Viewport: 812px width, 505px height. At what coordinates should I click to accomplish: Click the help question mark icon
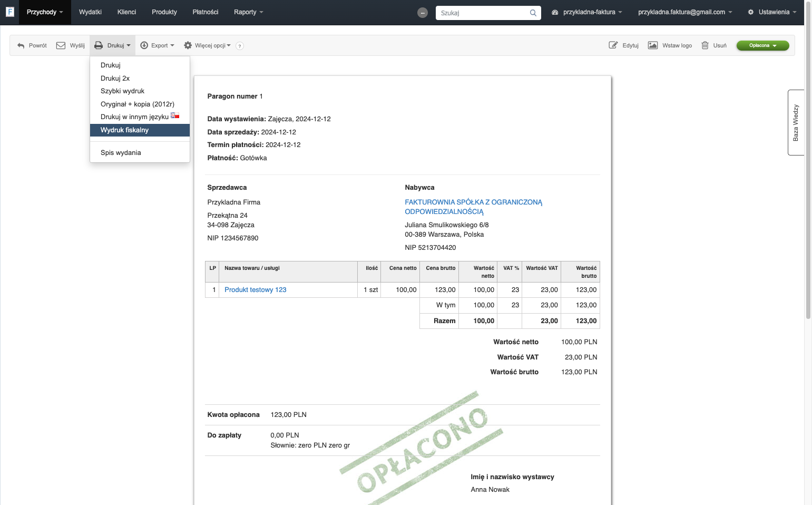tap(240, 46)
